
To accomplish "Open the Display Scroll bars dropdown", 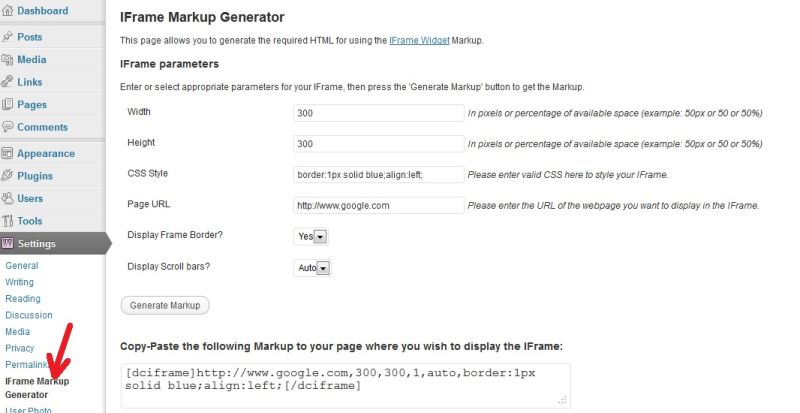I will pos(313,267).
